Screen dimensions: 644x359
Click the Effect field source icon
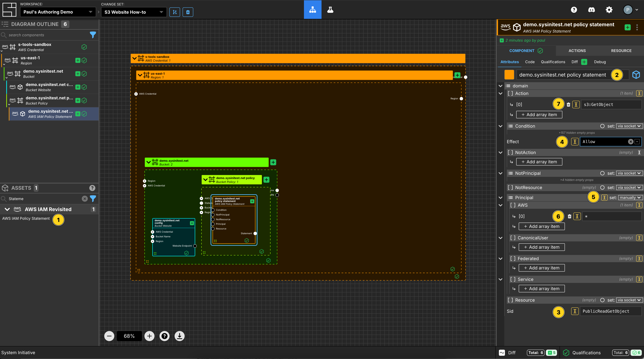[x=575, y=141]
